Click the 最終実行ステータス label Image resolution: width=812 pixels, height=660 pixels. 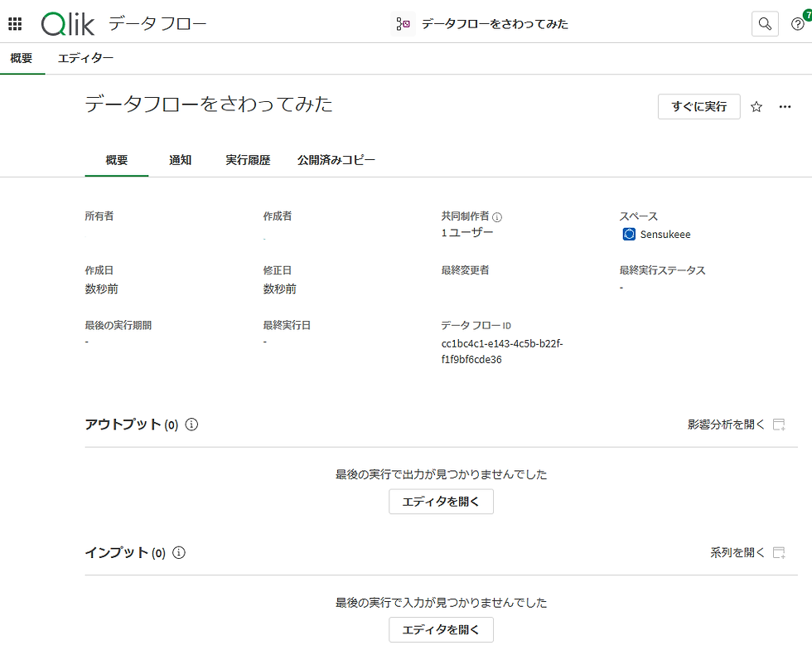coord(662,270)
